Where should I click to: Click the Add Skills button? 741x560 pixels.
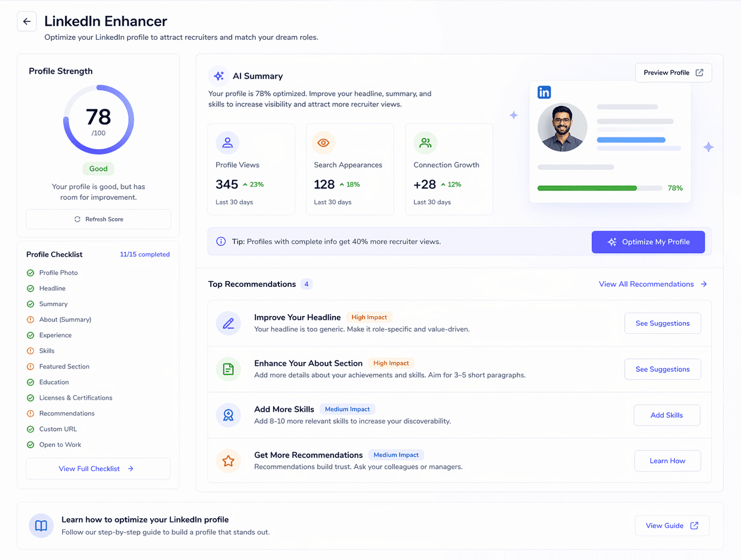(666, 415)
